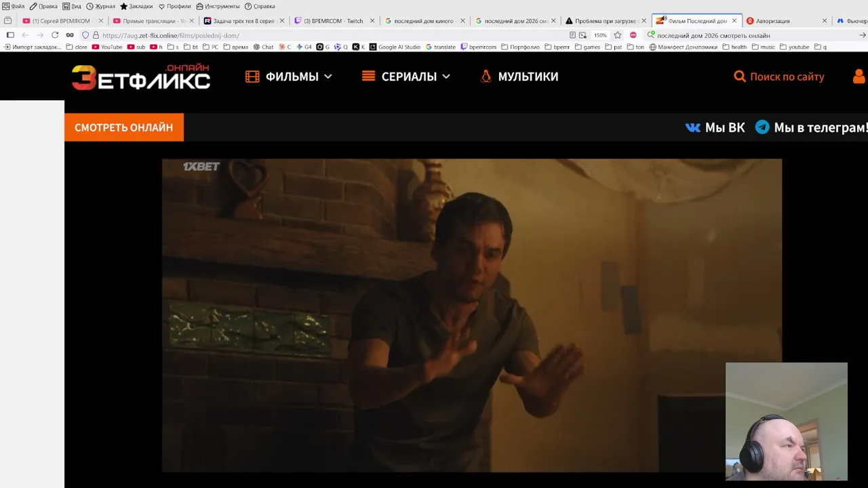Open the Импорт закладок bookmark item
868x488 pixels.
click(33, 47)
